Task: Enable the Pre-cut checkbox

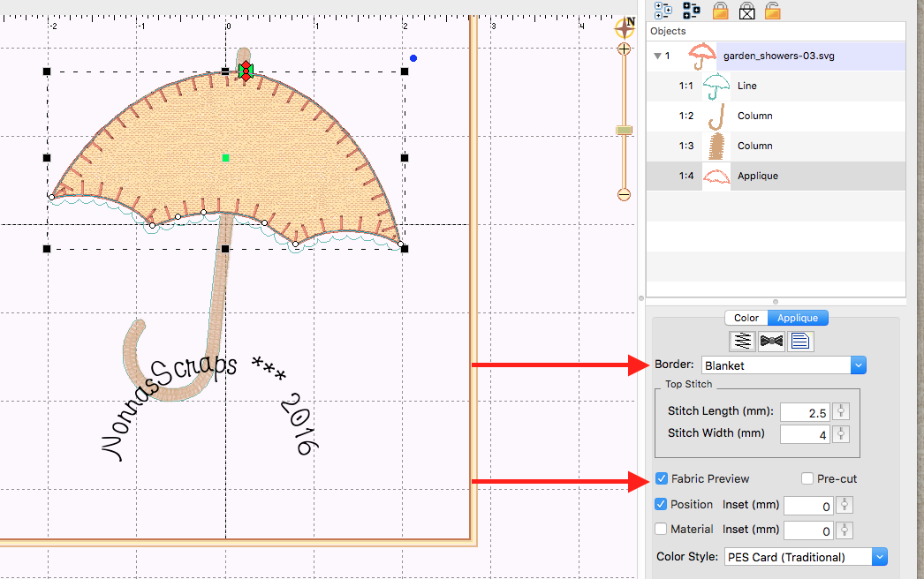Action: pyautogui.click(x=807, y=478)
